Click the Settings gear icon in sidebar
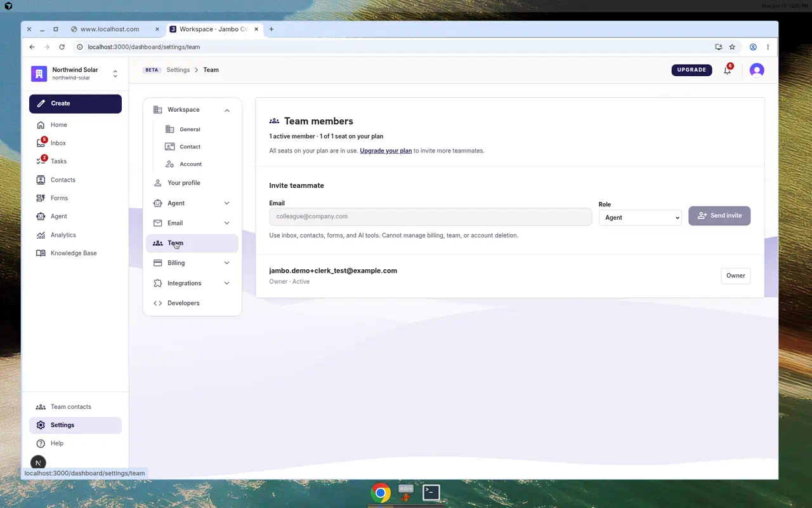812x508 pixels. (41, 425)
